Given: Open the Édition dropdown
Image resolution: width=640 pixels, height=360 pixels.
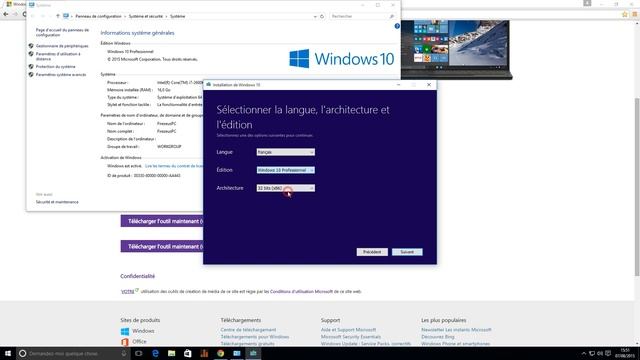Looking at the screenshot, I should tap(285, 170).
